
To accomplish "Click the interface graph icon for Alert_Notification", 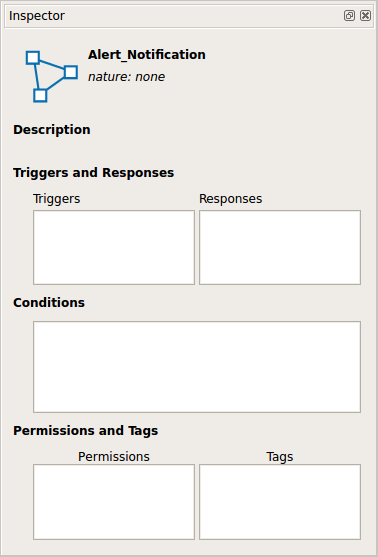I will pos(52,76).
